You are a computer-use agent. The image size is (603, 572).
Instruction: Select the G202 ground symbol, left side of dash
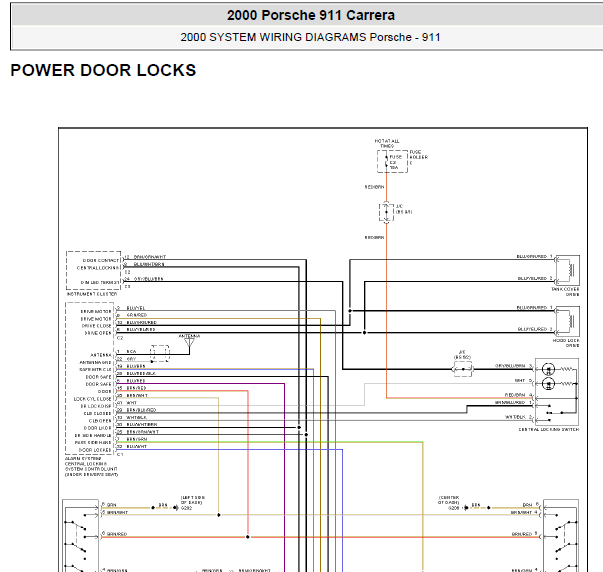176,508
